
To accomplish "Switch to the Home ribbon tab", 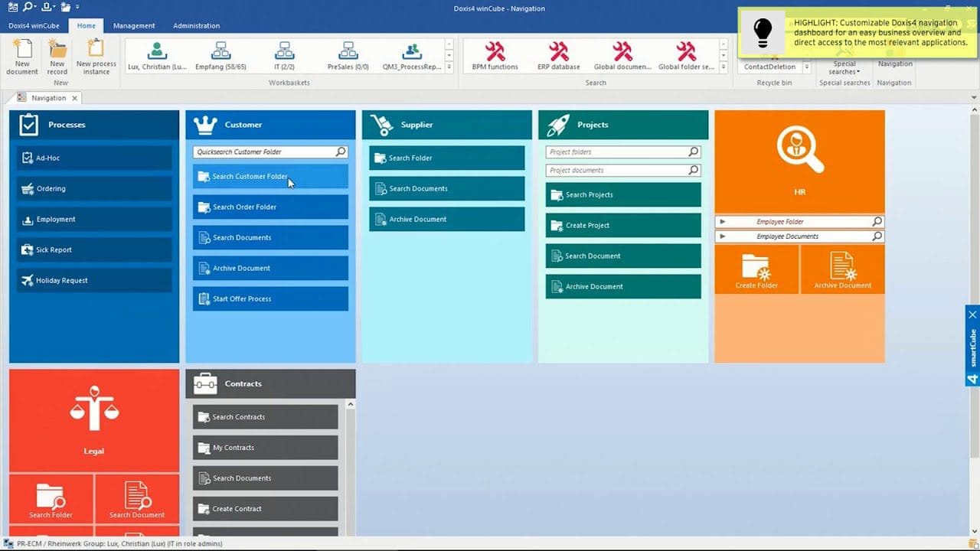I will click(87, 25).
